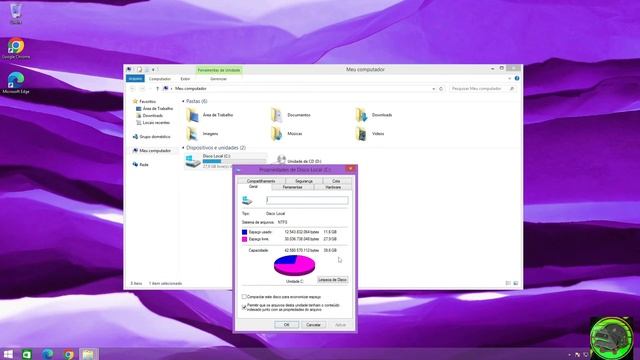Select the Vídeos folder icon

[x=361, y=134]
